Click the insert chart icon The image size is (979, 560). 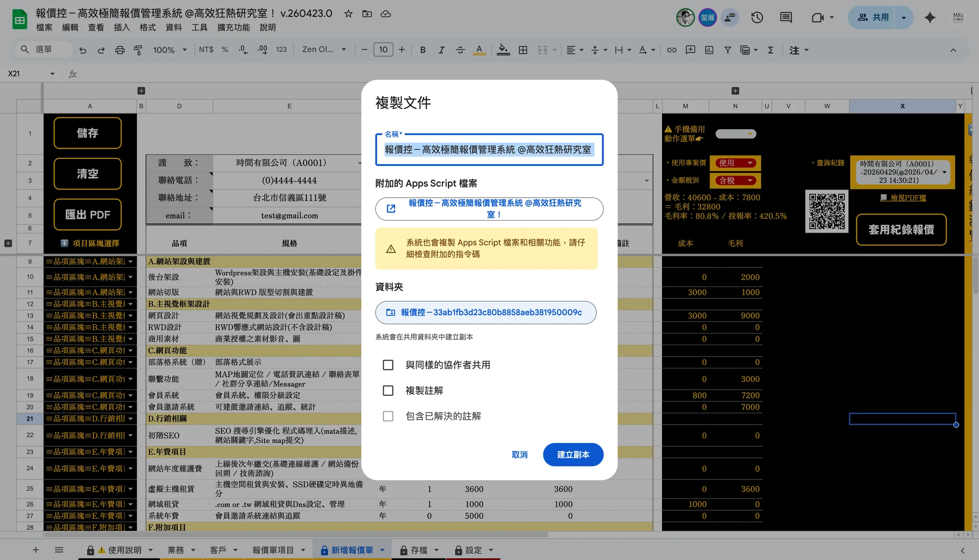click(x=709, y=50)
